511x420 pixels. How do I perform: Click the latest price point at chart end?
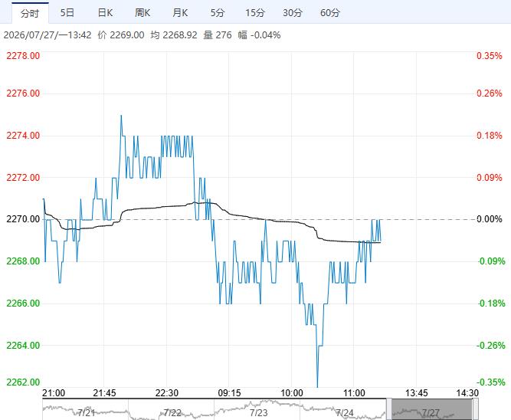[380, 241]
